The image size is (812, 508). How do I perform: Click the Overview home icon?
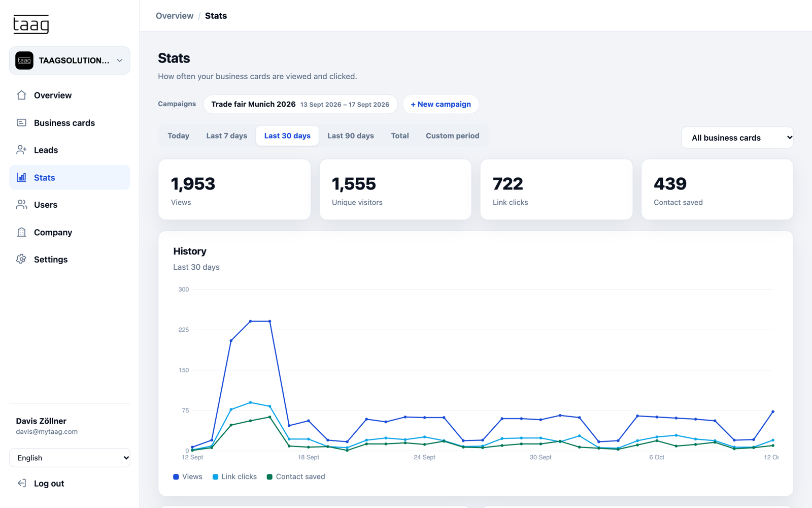coord(21,95)
